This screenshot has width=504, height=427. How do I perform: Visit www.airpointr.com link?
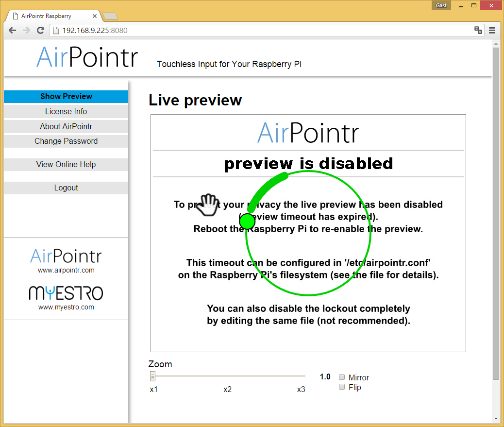pos(66,270)
